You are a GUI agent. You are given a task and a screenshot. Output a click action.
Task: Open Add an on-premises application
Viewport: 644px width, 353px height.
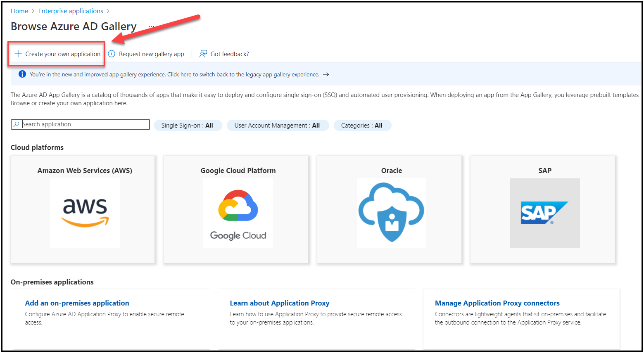[x=77, y=303]
